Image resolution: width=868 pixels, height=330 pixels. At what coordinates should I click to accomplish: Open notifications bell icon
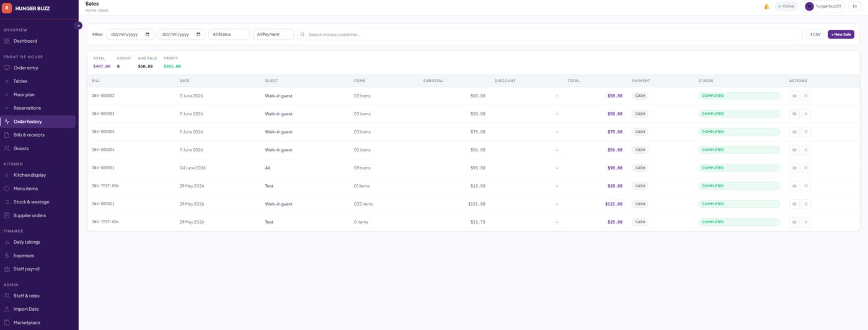766,6
